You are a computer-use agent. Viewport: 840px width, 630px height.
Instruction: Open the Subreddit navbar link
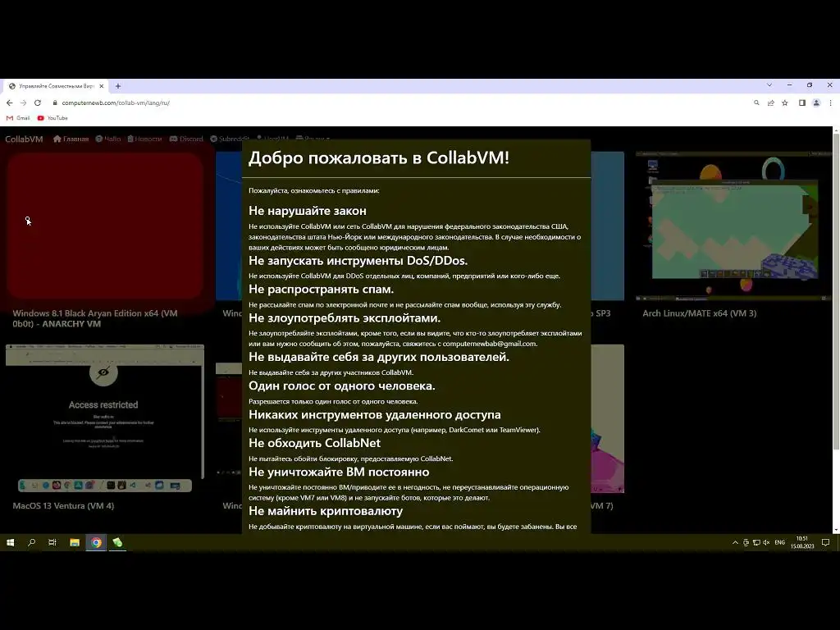pyautogui.click(x=230, y=139)
